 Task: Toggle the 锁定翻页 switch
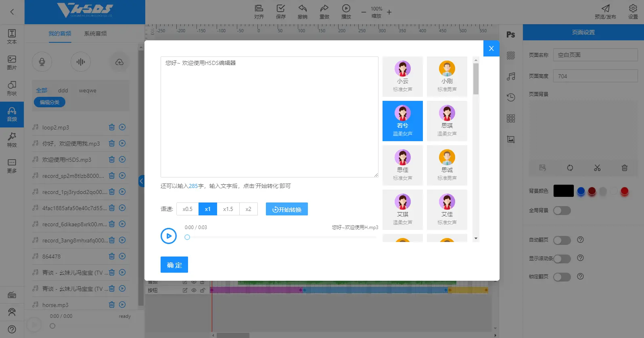(562, 277)
